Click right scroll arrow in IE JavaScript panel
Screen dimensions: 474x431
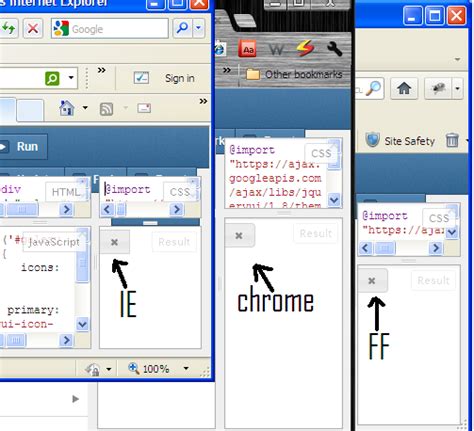click(66, 340)
